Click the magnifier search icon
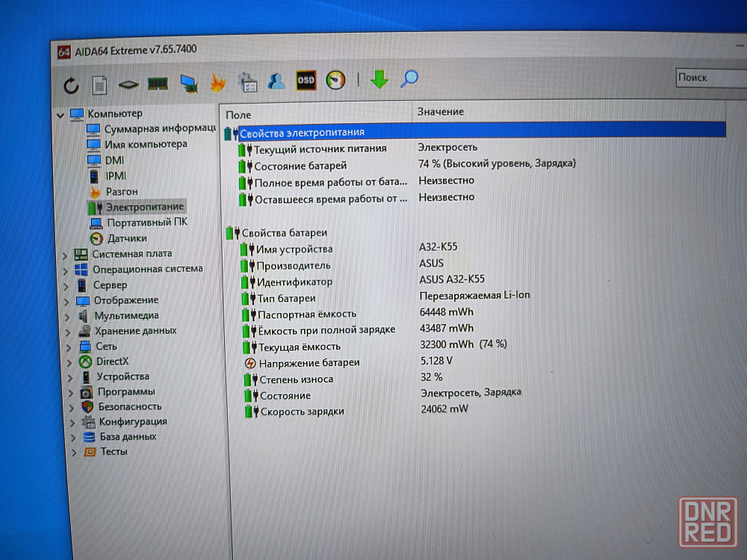The width and height of the screenshot is (747, 560). point(409,78)
